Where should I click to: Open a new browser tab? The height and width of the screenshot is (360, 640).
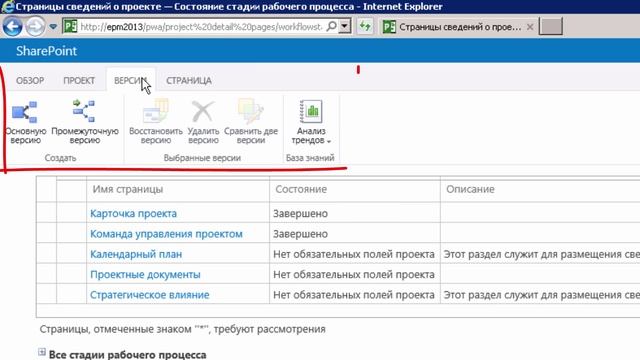pos(551,27)
